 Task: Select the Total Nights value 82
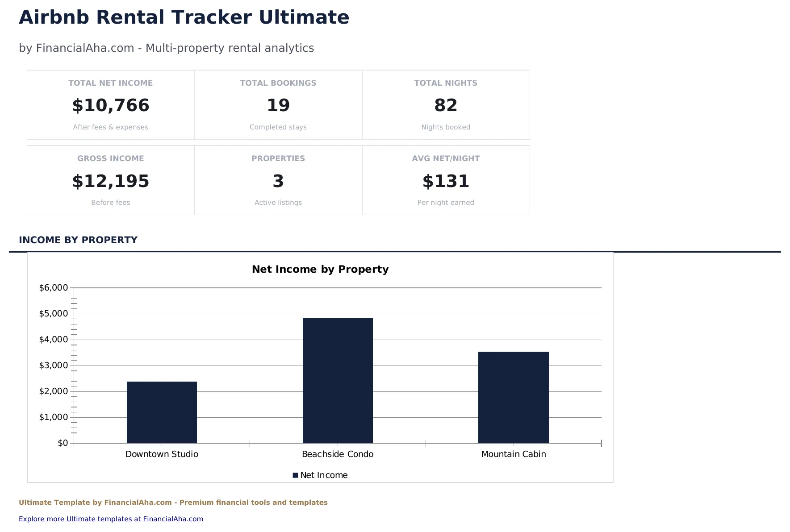tap(445, 105)
